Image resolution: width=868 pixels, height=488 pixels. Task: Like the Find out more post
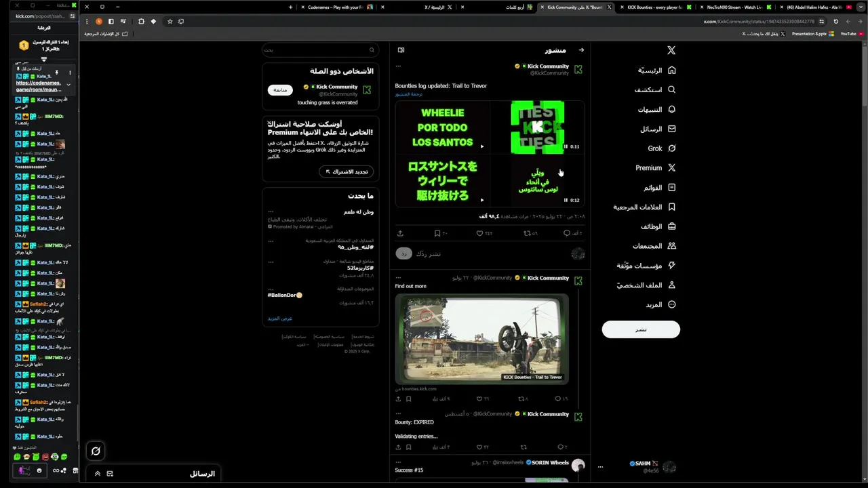coord(479,399)
